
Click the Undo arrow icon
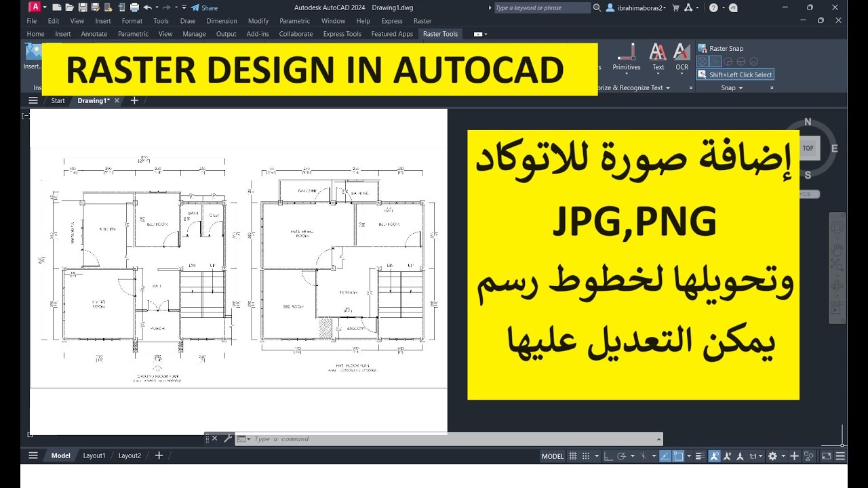pyautogui.click(x=147, y=7)
